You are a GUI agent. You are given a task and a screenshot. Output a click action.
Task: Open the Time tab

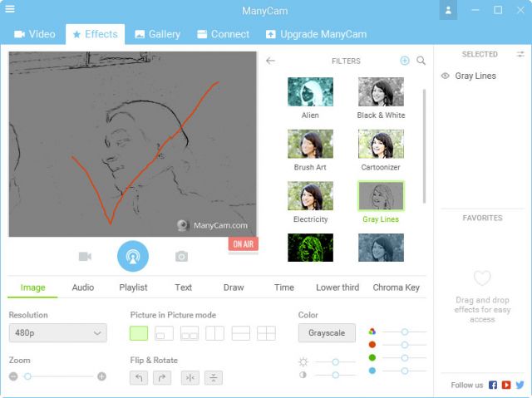pos(284,287)
